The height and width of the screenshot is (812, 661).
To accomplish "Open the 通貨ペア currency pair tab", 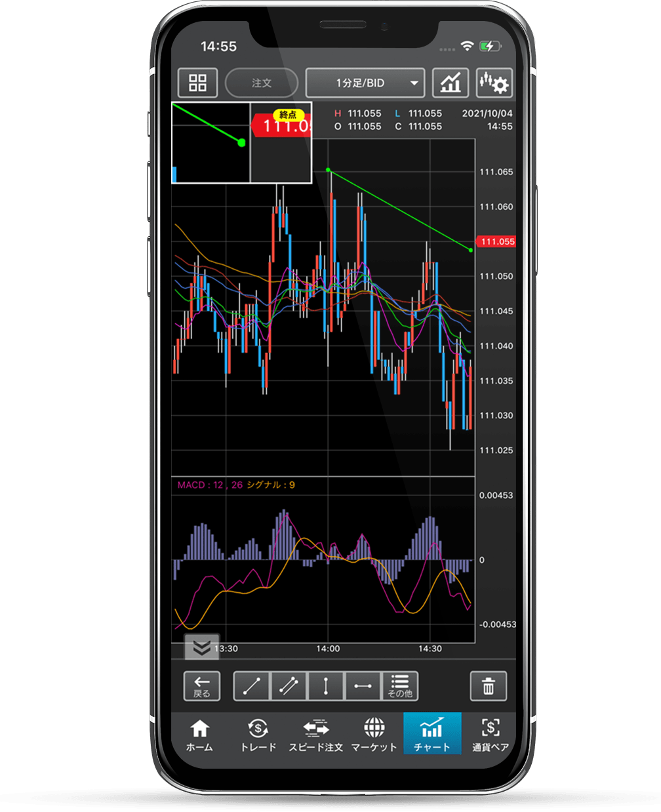I will tap(490, 735).
